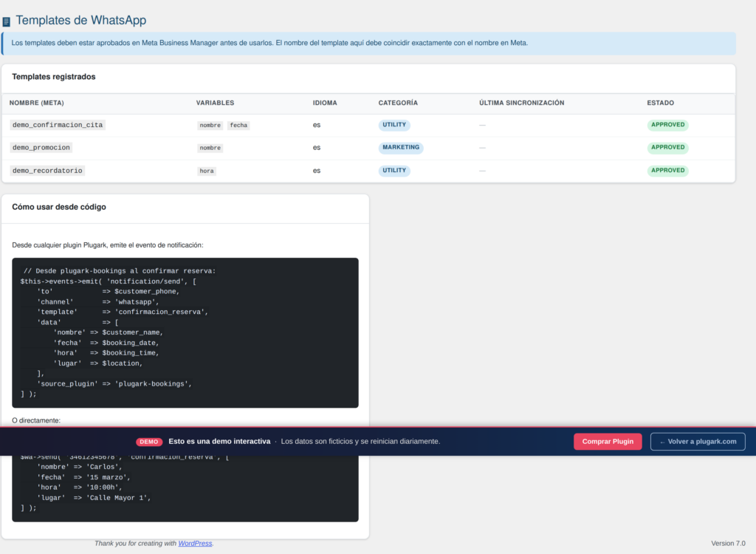The image size is (756, 554).
Task: Click the fecha variable tag
Action: point(238,126)
